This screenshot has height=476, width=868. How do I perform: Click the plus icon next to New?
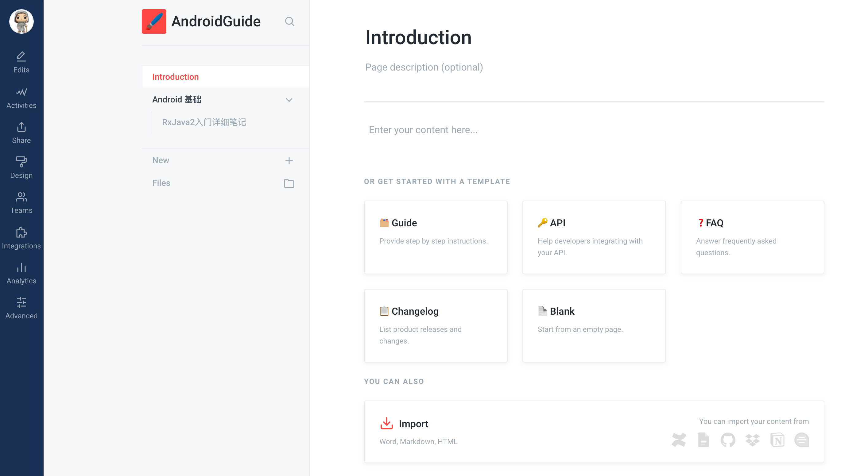pyautogui.click(x=289, y=161)
